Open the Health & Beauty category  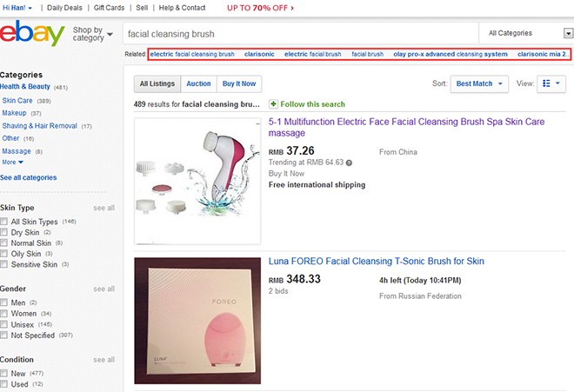(25, 87)
